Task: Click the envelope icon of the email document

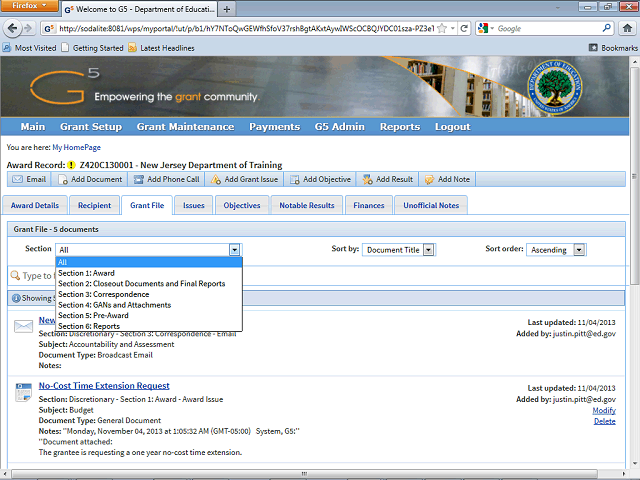Action: [x=23, y=326]
